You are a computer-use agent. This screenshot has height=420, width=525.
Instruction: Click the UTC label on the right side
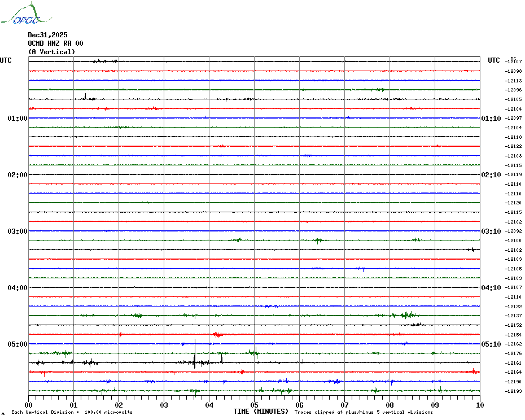click(494, 60)
